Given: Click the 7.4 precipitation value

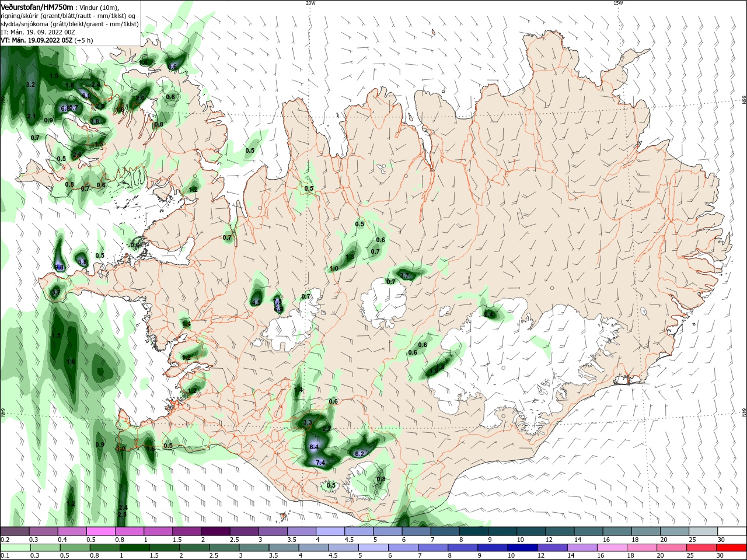Looking at the screenshot, I should coord(320,463).
